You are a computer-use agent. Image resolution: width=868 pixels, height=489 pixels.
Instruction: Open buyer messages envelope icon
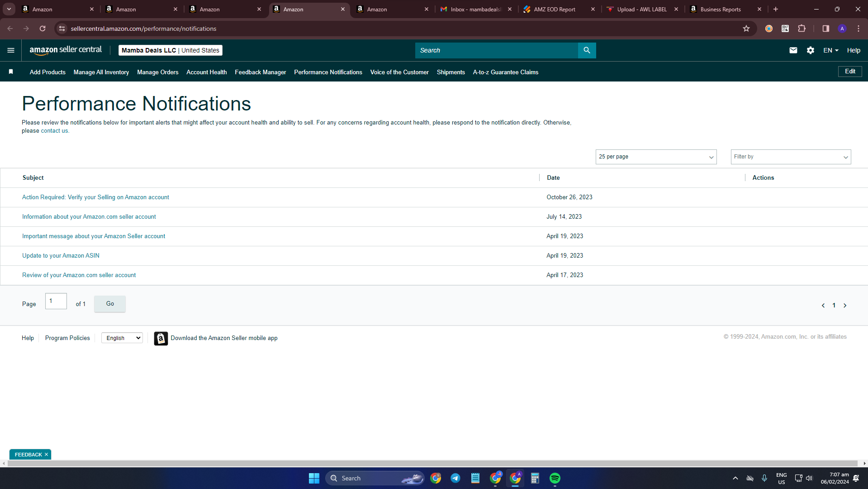[793, 50]
